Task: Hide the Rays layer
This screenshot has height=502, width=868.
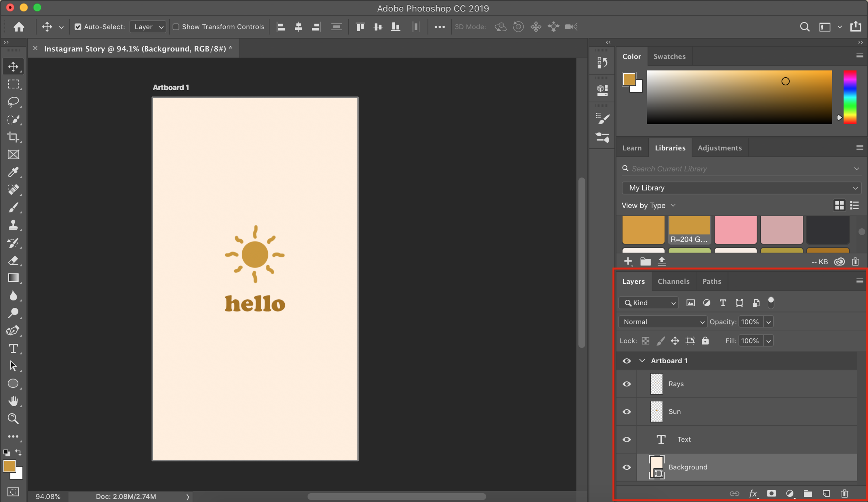Action: (626, 384)
